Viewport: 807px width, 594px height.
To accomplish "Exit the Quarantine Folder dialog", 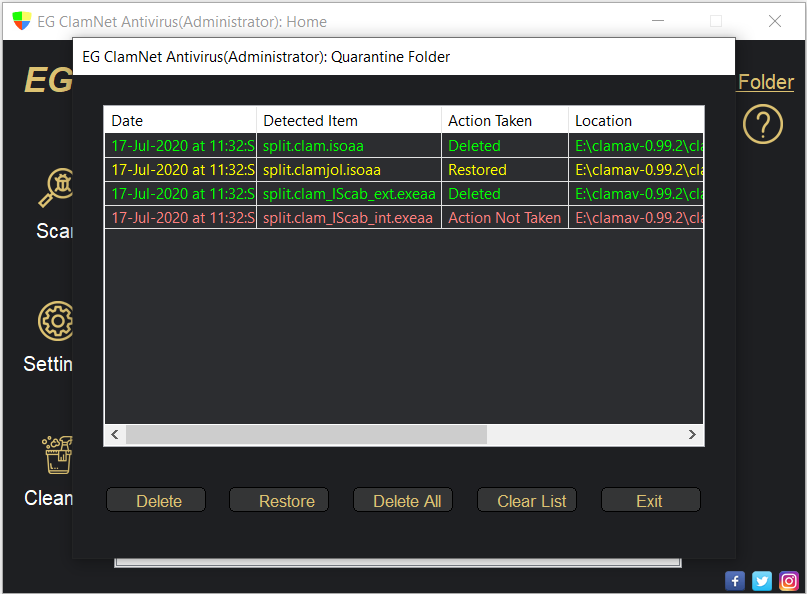I will (651, 500).
